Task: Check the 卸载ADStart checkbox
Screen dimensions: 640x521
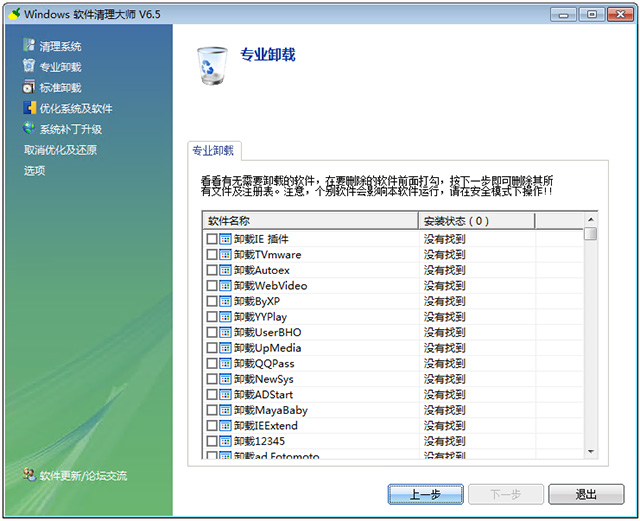Action: (x=212, y=394)
